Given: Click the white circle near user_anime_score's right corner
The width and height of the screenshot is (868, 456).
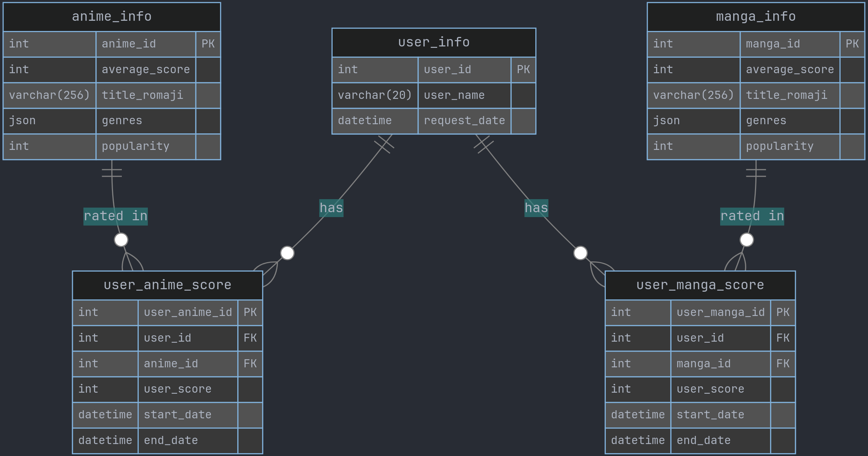Looking at the screenshot, I should [x=287, y=253].
